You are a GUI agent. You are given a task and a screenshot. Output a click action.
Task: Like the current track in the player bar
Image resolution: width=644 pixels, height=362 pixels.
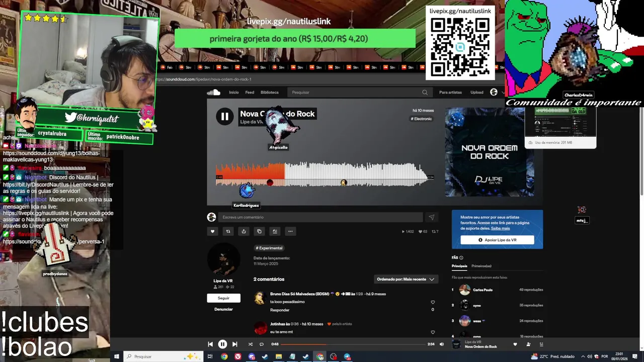click(515, 344)
